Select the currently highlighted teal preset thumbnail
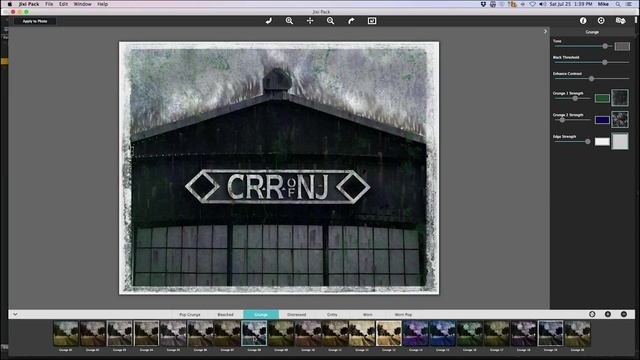This screenshot has width=640, height=360. click(x=254, y=333)
